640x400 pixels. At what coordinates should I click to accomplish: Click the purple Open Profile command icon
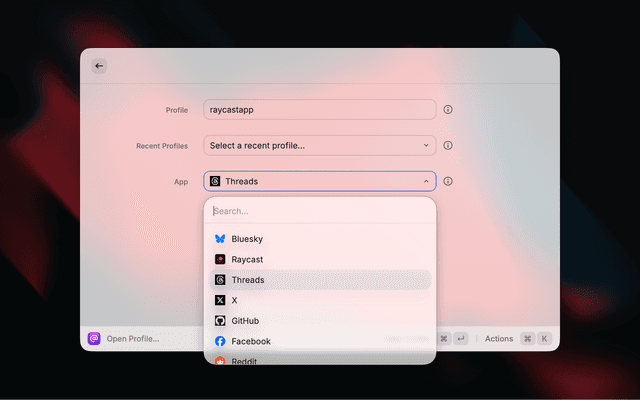(x=94, y=339)
